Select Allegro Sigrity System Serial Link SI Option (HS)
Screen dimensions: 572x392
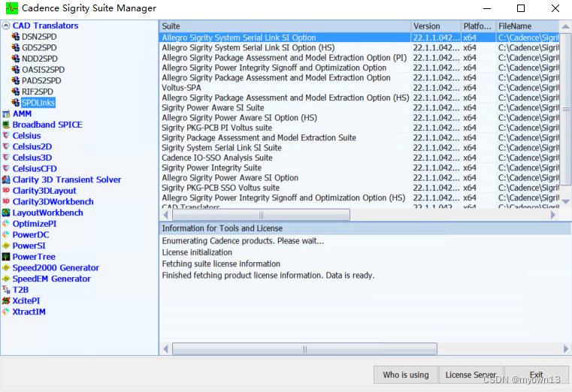[x=359, y=48]
